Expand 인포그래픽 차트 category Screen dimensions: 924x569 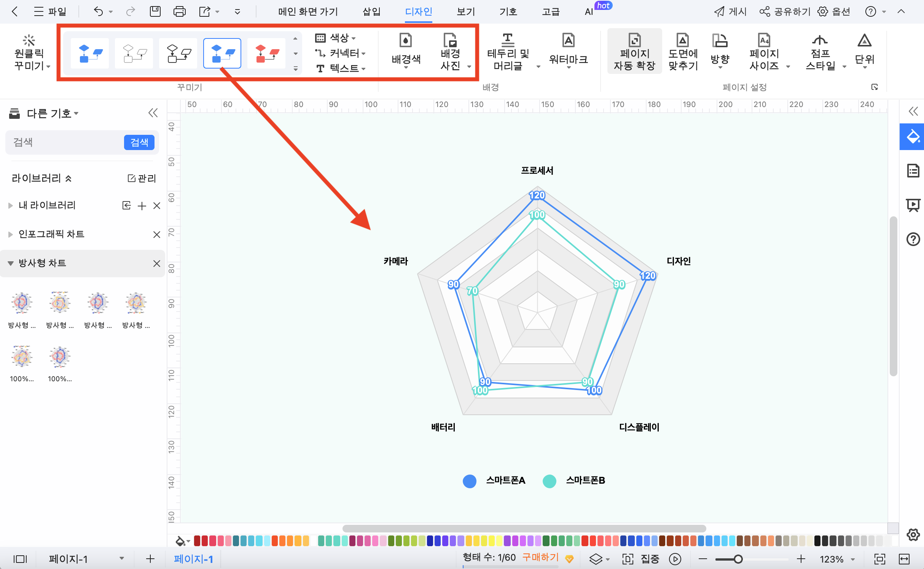click(x=10, y=234)
